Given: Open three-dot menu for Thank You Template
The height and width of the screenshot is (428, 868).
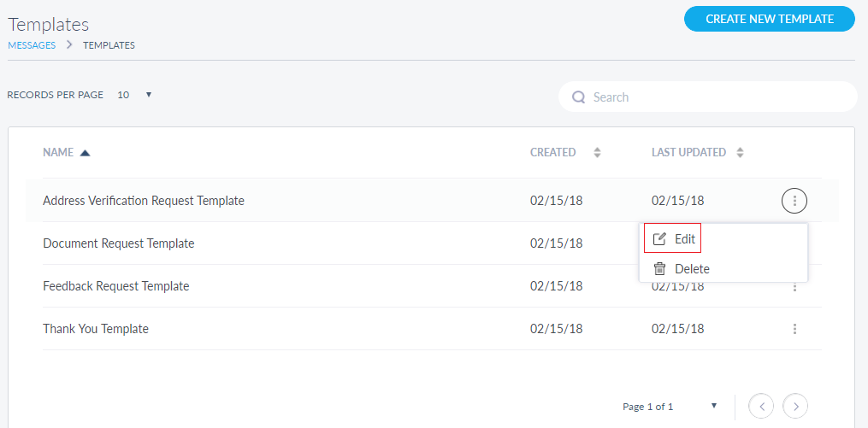Looking at the screenshot, I should [794, 329].
